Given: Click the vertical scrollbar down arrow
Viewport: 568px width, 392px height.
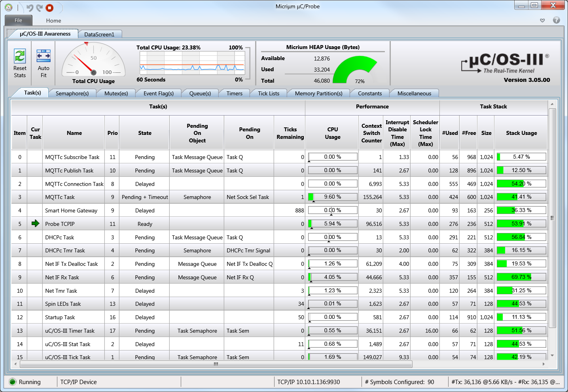Looking at the screenshot, I should pos(552,355).
